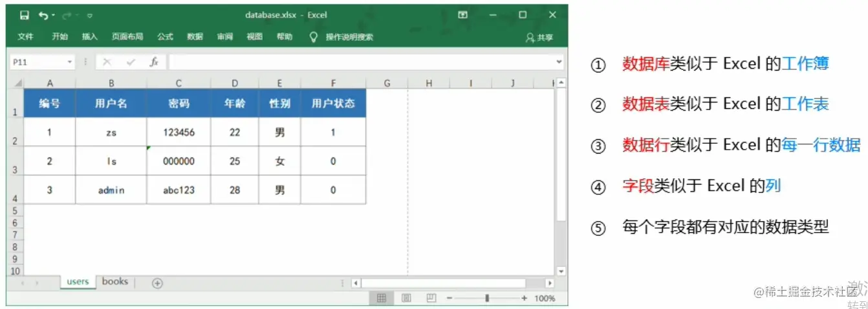Select row 5 header
Screen dimensions: 868x309
pos(16,211)
